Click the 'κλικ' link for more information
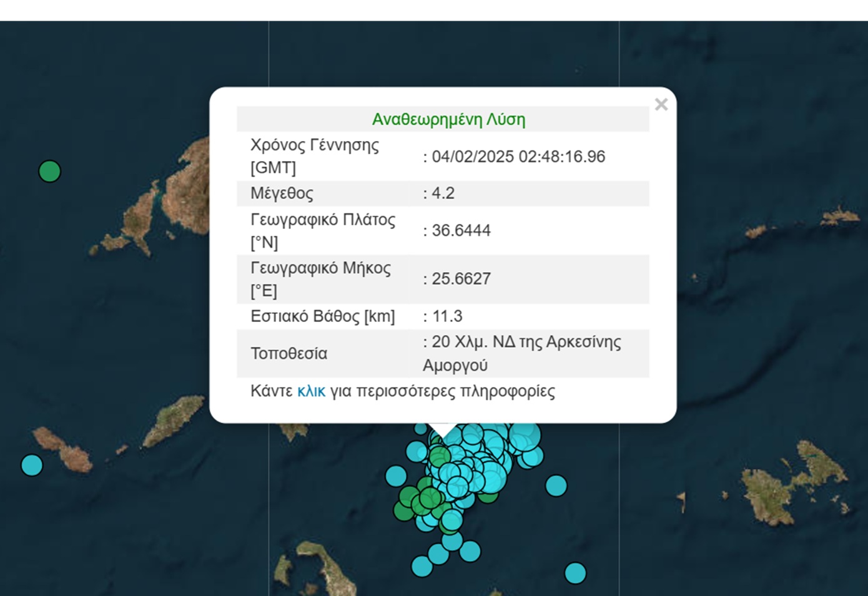 coord(311,391)
